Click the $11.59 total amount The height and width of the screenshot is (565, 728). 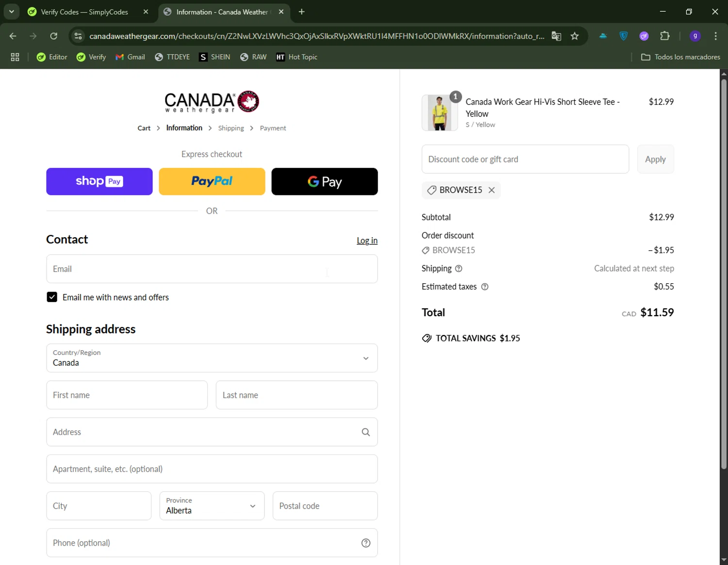(x=657, y=312)
